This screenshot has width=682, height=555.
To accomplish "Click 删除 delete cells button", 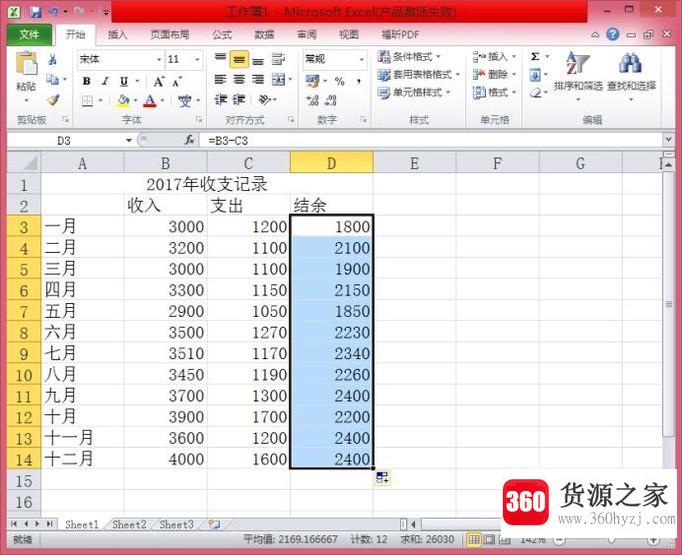I will point(495,74).
